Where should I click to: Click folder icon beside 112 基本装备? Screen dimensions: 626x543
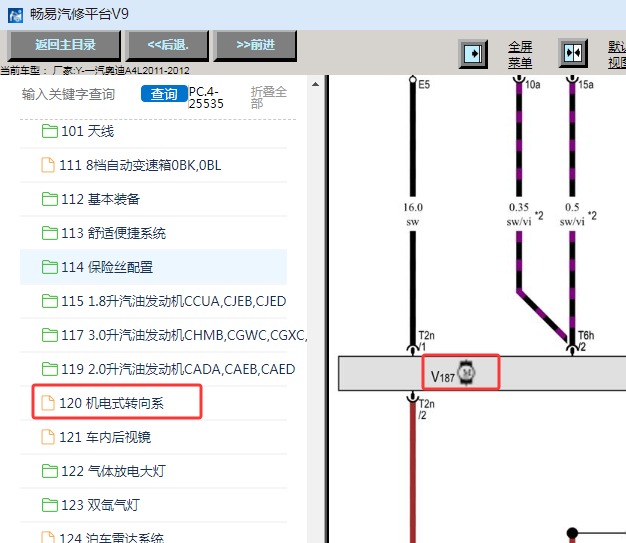coord(50,199)
